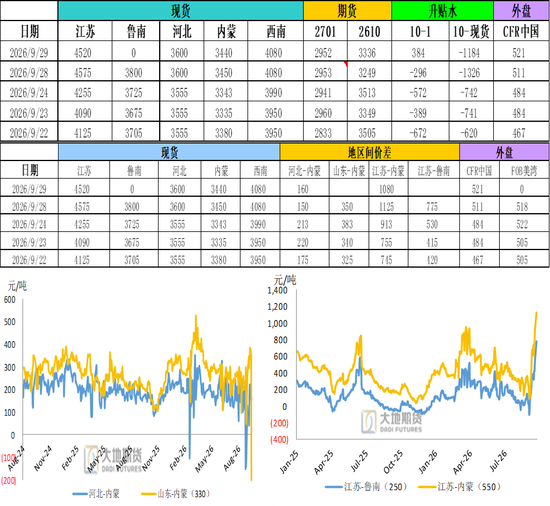Click the red comment indicator triangle
This screenshot has height=506, width=550.
point(346,63)
